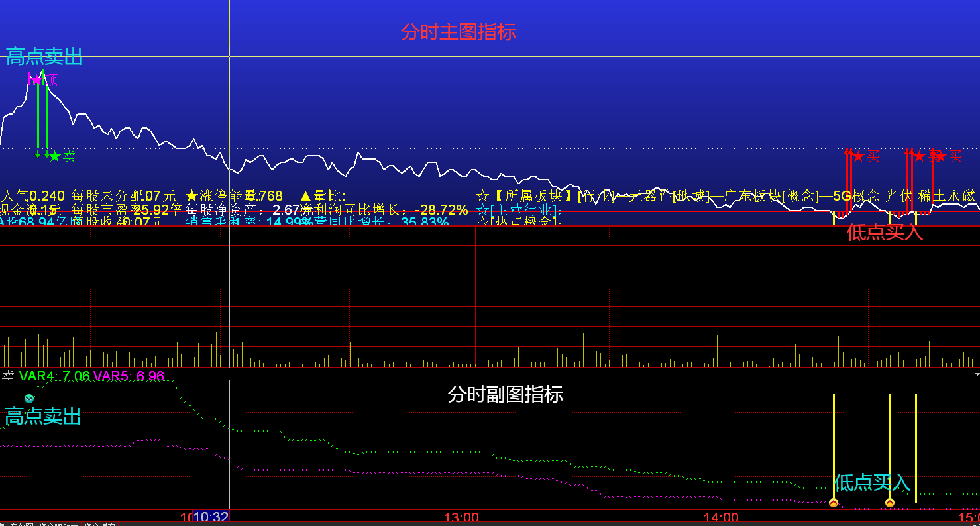This screenshot has height=526, width=980.
Task: Click the white 分时副图指标 title
Action: tap(506, 394)
